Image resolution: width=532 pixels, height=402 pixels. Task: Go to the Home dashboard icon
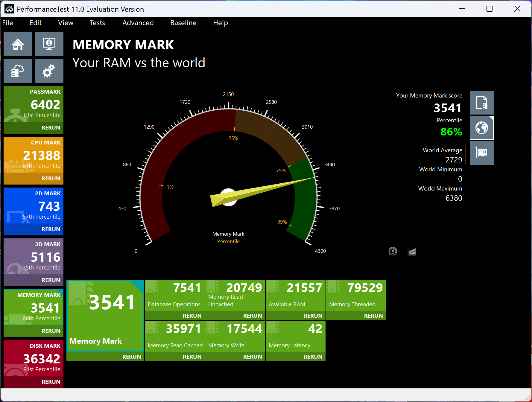pos(18,44)
